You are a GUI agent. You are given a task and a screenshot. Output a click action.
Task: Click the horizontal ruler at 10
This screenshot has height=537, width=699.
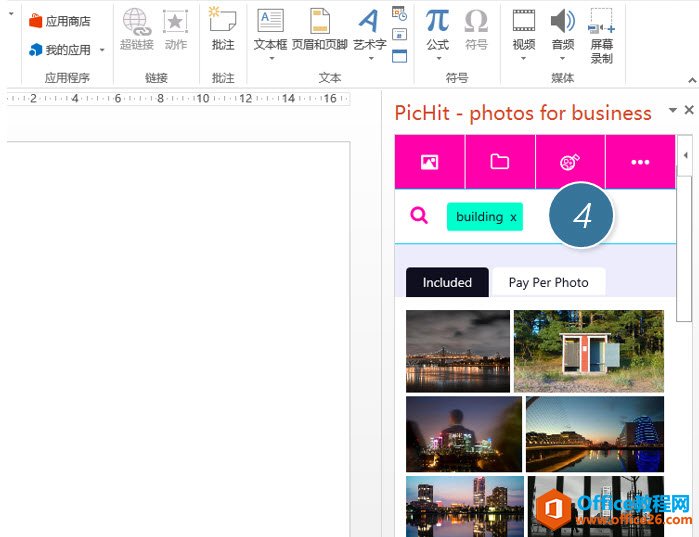pos(203,98)
